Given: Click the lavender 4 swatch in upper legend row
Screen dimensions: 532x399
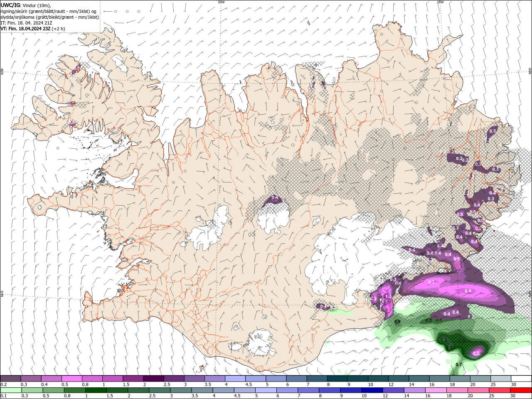Looking at the screenshot, I should click(235, 379).
